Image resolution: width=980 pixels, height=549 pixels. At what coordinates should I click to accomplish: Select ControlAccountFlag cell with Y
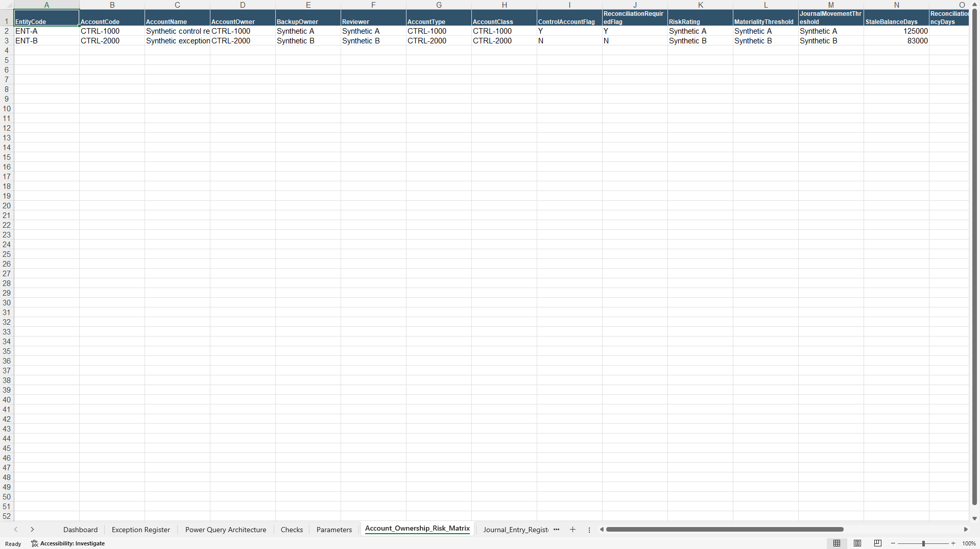[x=569, y=31]
